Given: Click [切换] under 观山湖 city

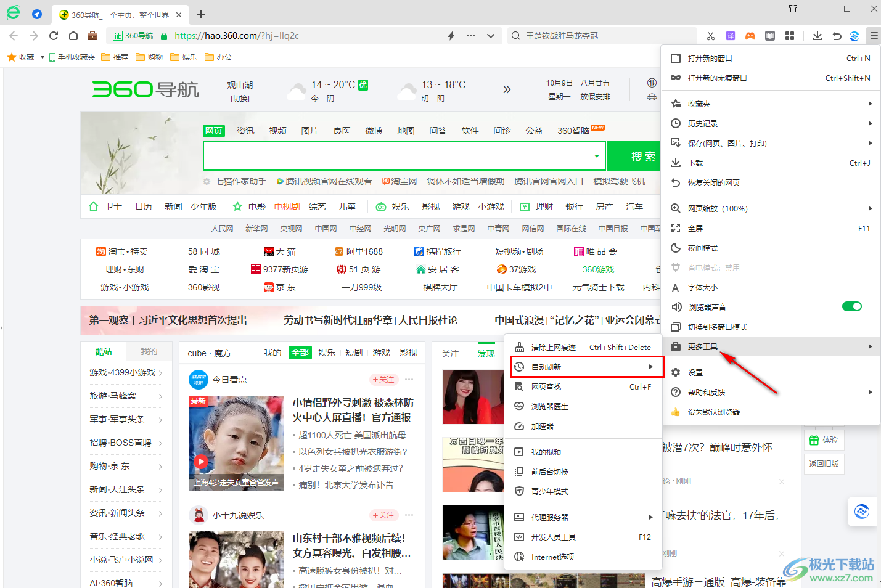Looking at the screenshot, I should pyautogui.click(x=240, y=99).
